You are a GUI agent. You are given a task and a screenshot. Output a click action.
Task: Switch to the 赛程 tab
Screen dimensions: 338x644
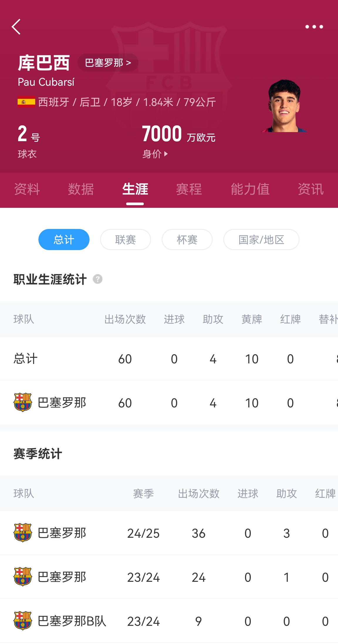[x=189, y=189]
